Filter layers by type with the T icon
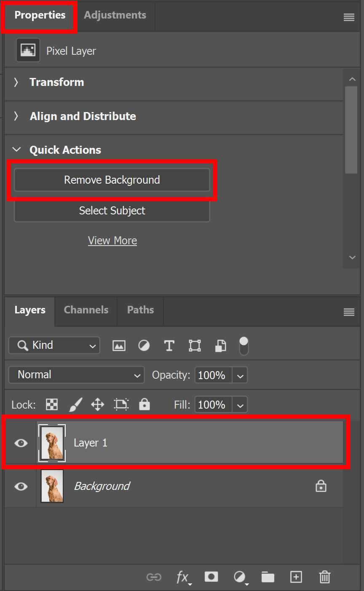The image size is (364, 591). tap(169, 345)
